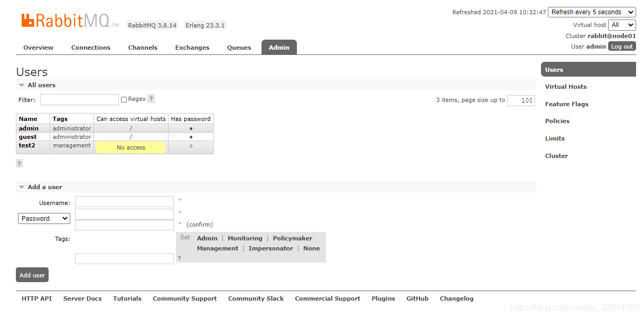Set the Admin tag

(207, 238)
